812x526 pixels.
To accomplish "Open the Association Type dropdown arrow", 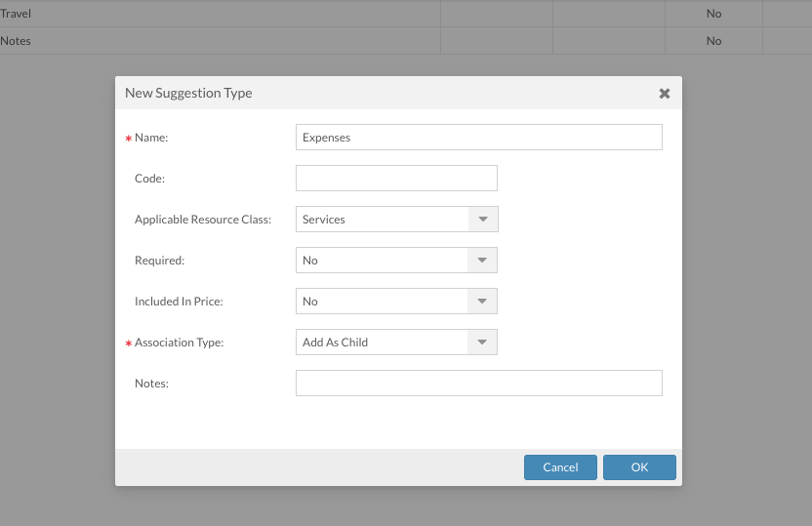I will [483, 343].
